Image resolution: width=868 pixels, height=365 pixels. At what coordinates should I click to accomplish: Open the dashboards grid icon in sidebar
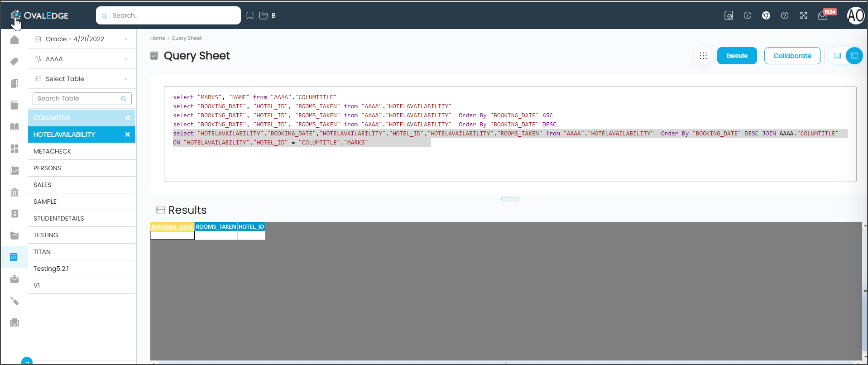click(x=14, y=149)
